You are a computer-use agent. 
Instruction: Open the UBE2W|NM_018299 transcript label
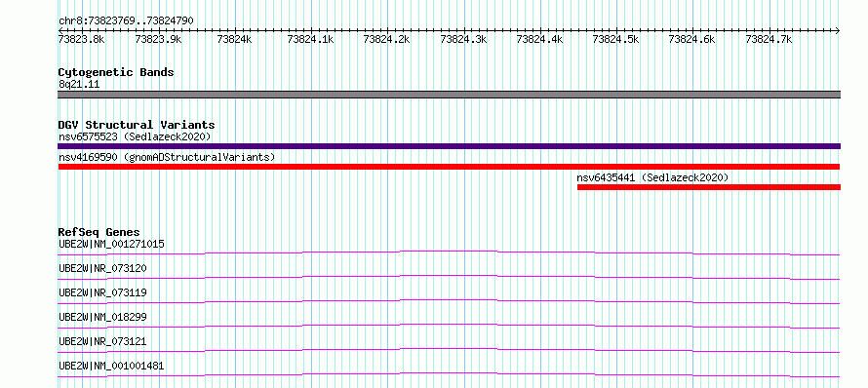tap(102, 317)
